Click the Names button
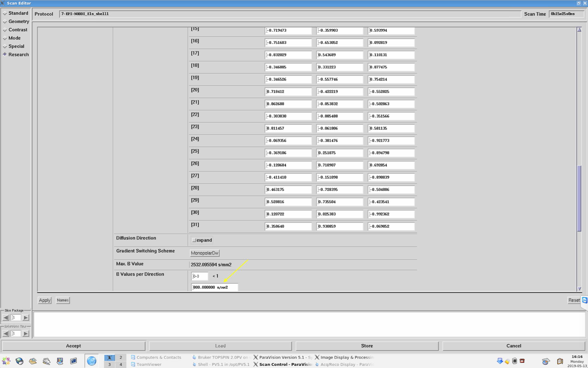 click(x=63, y=300)
